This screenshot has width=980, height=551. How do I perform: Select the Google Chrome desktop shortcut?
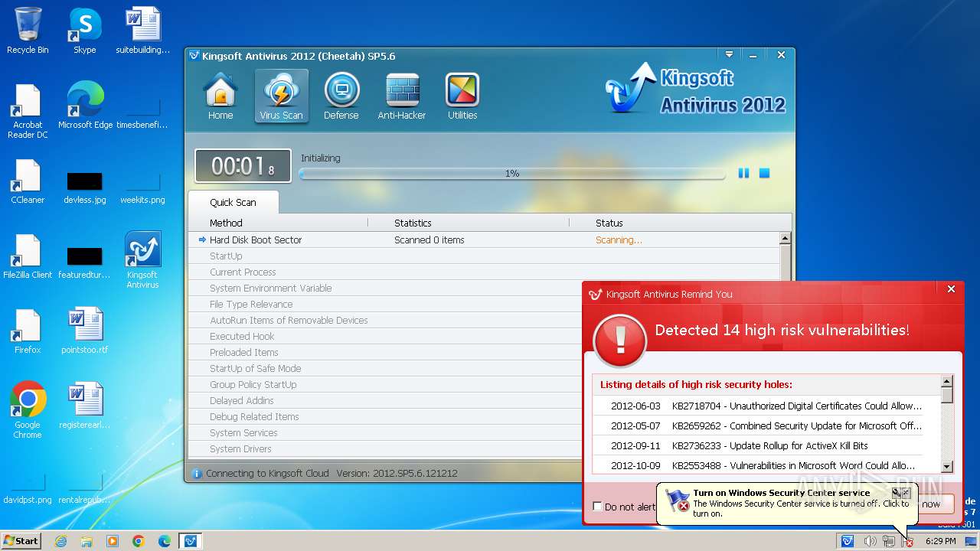28,410
